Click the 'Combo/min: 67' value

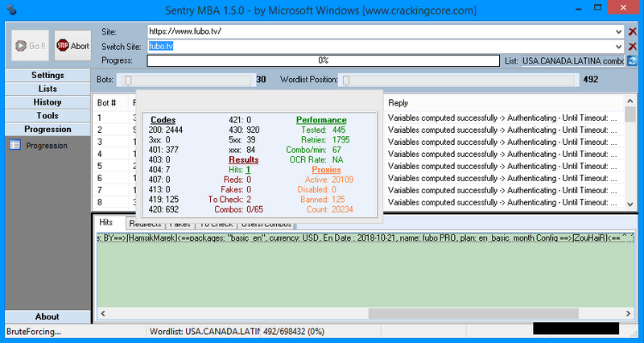tap(314, 150)
